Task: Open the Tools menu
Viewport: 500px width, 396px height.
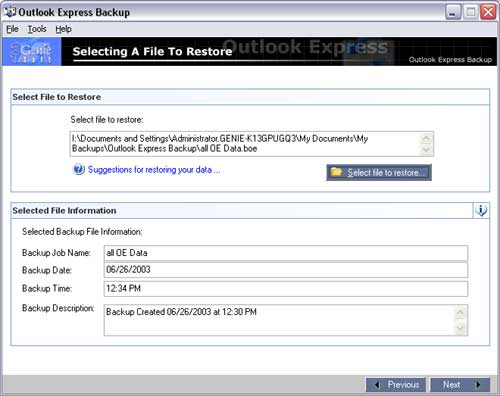Action: click(37, 29)
